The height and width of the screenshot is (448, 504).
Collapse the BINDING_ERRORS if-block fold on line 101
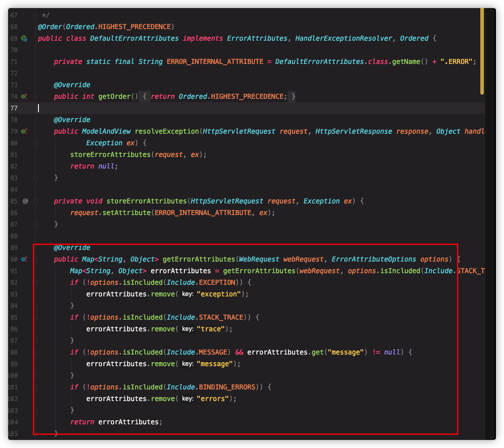coord(35,387)
